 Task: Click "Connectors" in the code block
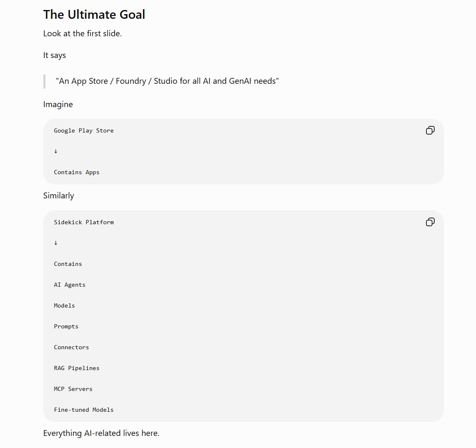71,347
